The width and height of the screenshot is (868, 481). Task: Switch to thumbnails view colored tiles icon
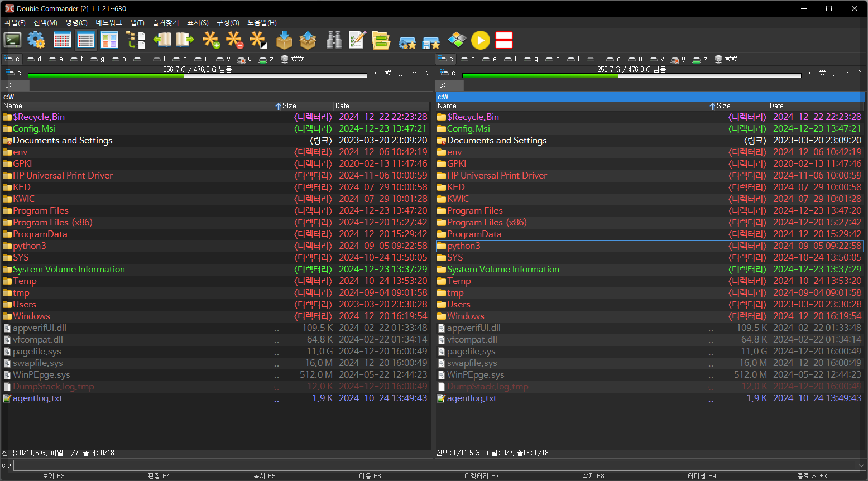pos(109,40)
